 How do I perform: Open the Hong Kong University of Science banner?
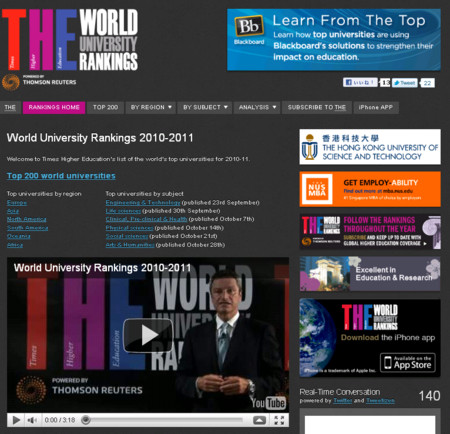[370, 147]
